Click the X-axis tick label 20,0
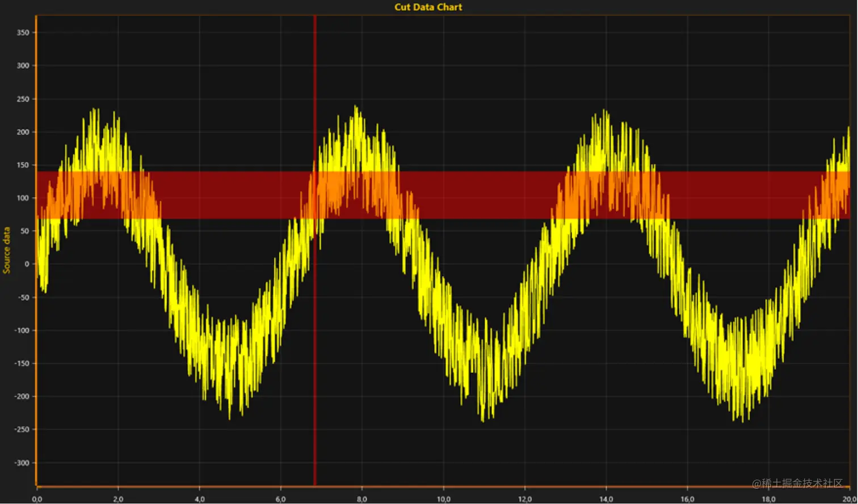This screenshot has width=858, height=504. click(849, 499)
